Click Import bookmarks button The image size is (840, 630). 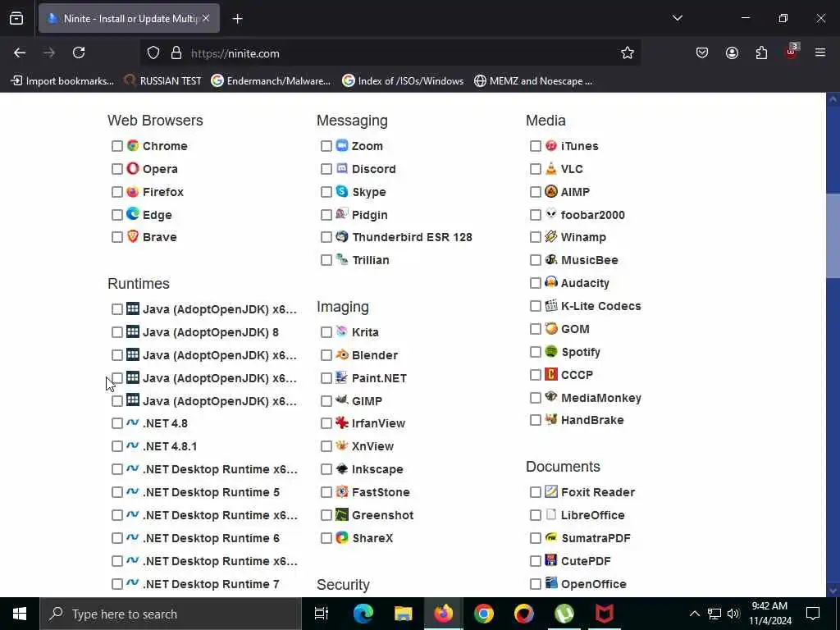(x=62, y=81)
